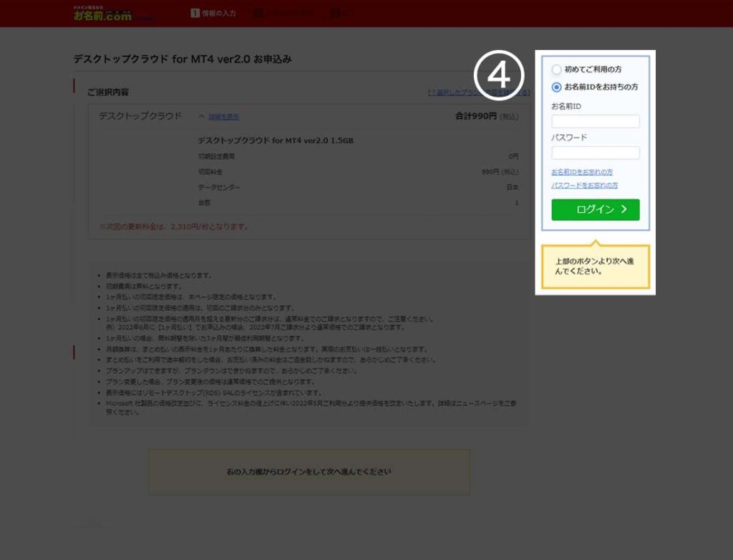Open the パスワードをお忘れの方 link
The width and height of the screenshot is (733, 560).
click(x=585, y=185)
